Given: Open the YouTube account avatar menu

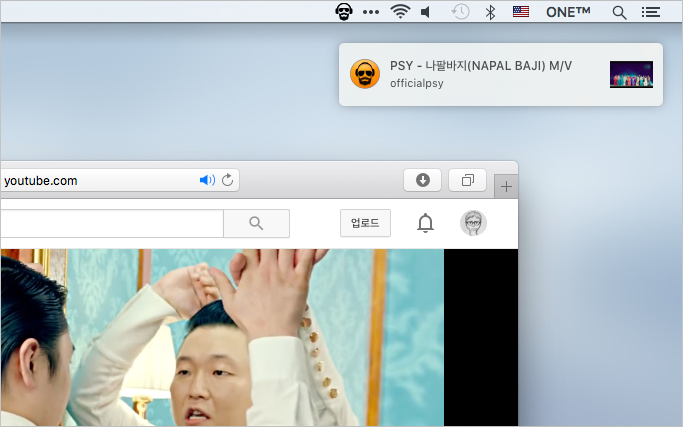Looking at the screenshot, I should coord(473,223).
